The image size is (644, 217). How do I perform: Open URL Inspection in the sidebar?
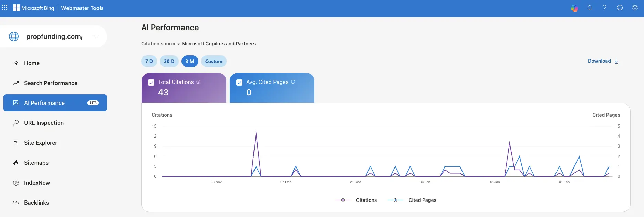[55, 123]
